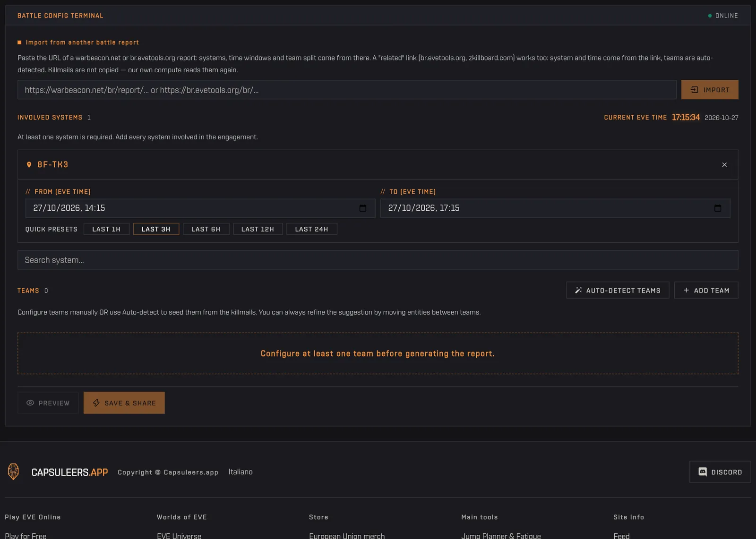Click the location pin icon beside 8F-TK3
The image size is (756, 539).
coord(29,165)
